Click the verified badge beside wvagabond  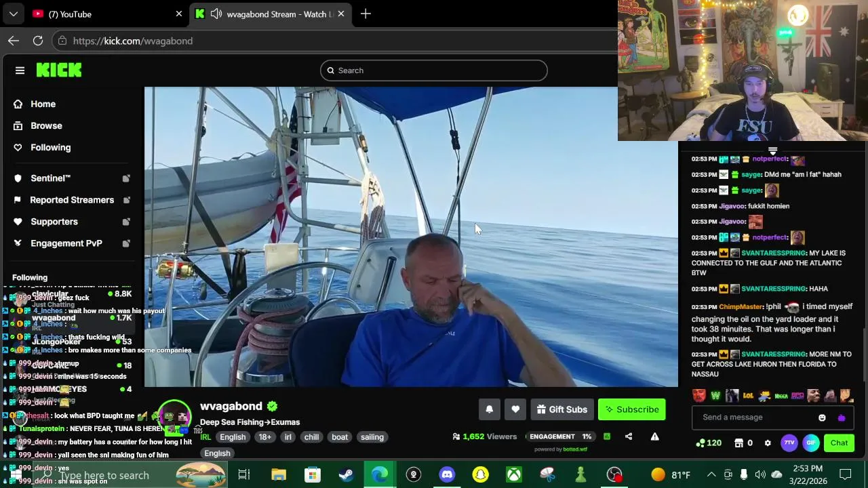(272, 407)
